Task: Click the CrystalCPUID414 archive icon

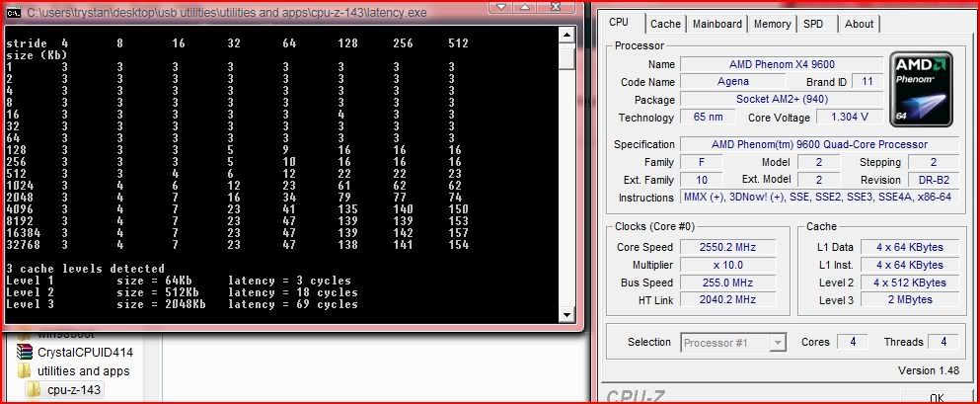Action: (25, 353)
